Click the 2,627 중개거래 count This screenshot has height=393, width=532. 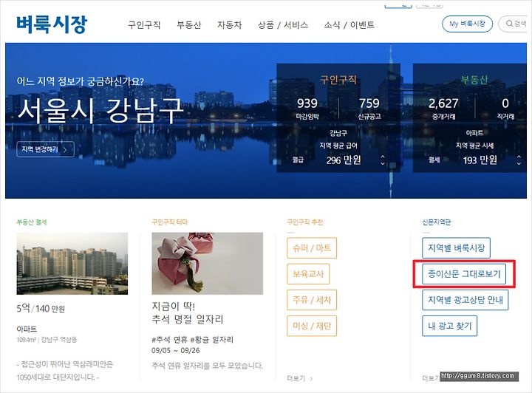[x=443, y=108]
